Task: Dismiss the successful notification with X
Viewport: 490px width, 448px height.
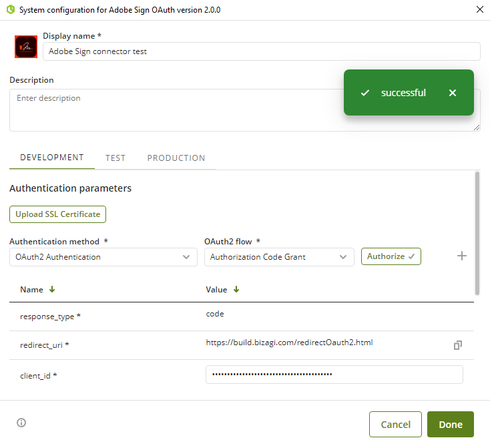Action: [x=452, y=93]
